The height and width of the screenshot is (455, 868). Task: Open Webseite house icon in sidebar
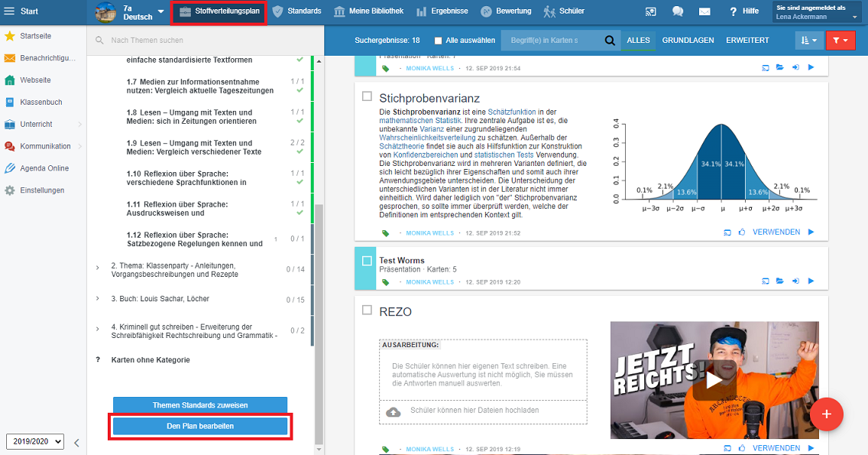pos(9,80)
